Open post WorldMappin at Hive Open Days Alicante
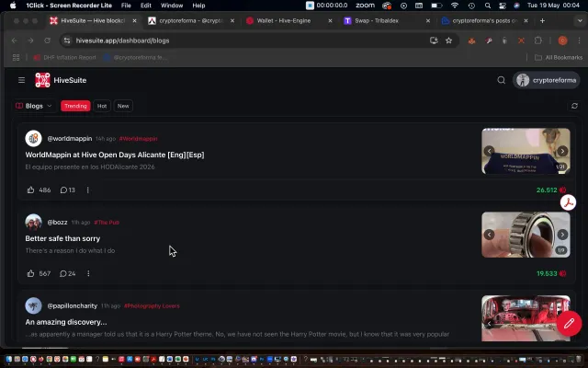 pos(115,155)
